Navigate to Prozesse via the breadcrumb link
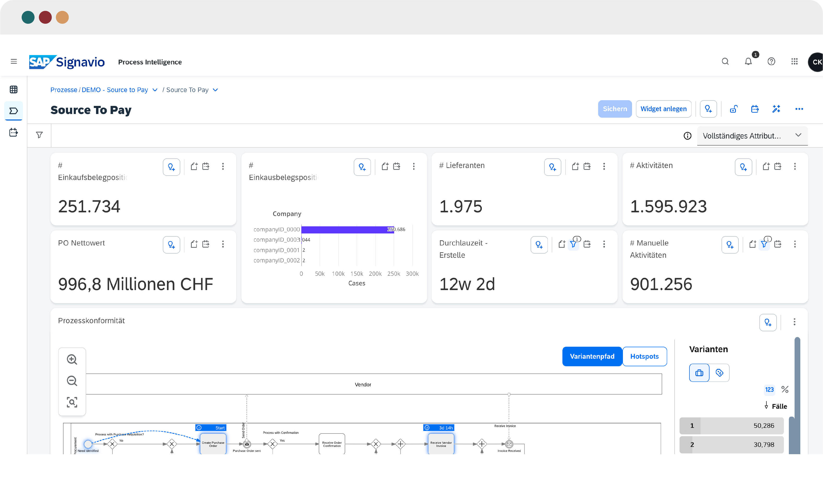The image size is (823, 504). (63, 89)
